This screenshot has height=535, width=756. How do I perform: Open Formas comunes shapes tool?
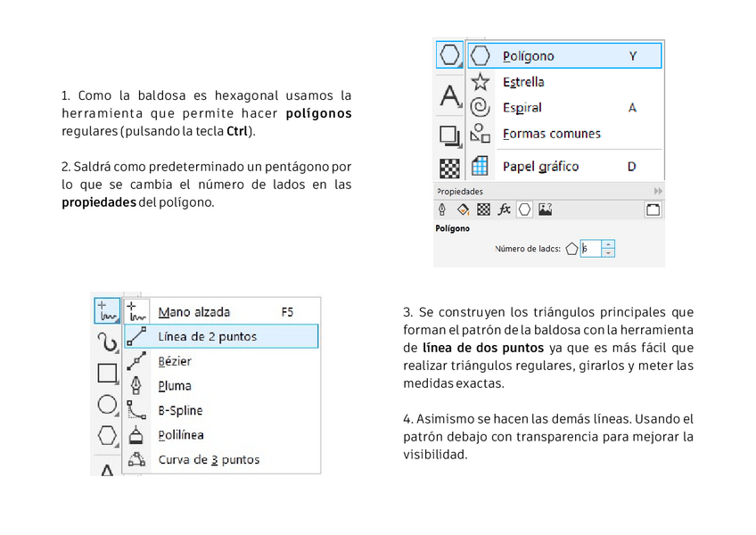pyautogui.click(x=551, y=134)
